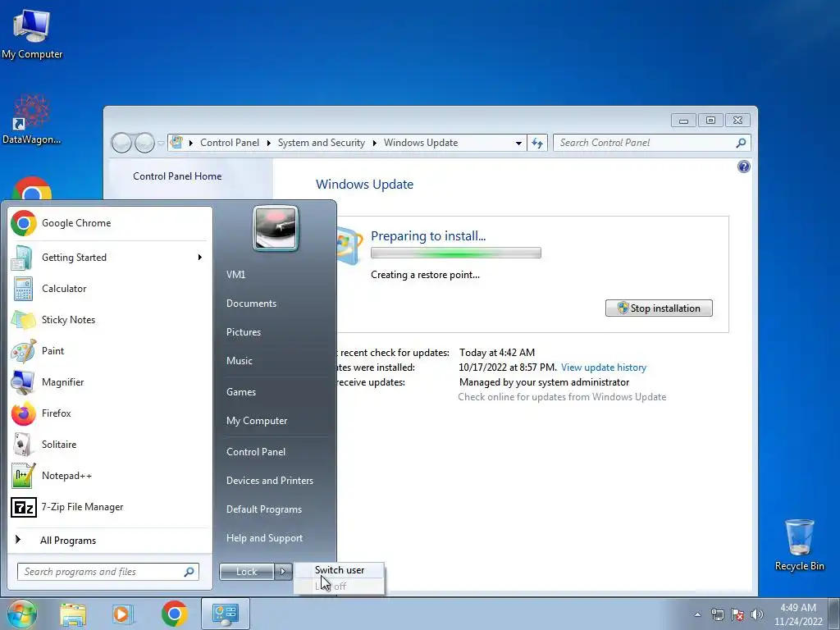Open Sticky Notes from Start menu
840x630 pixels.
click(110, 320)
